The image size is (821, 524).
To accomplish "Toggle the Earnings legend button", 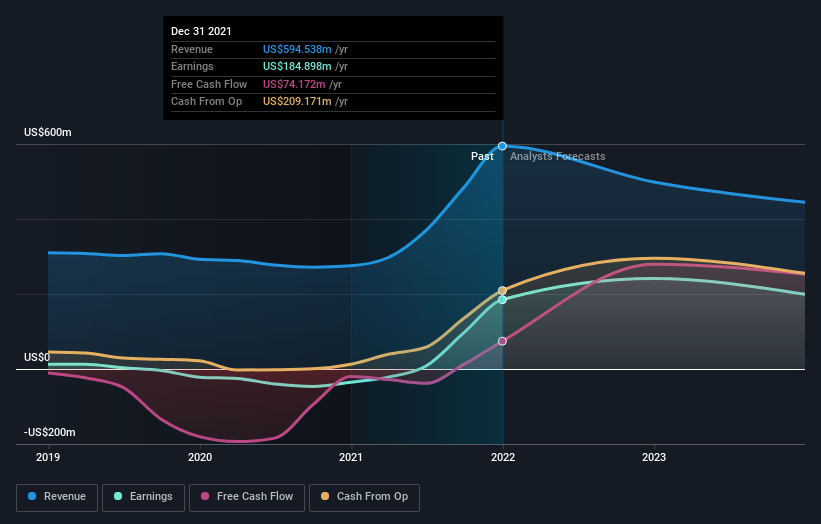I will pos(143,497).
